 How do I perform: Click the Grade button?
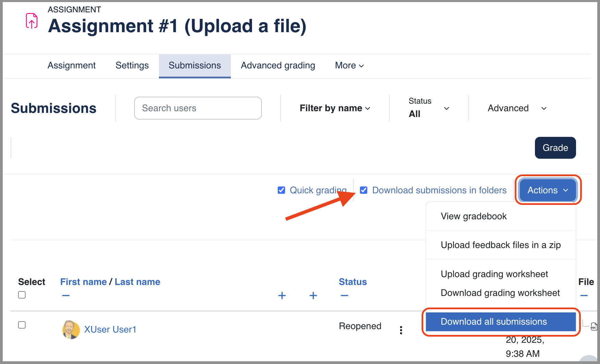[x=555, y=148]
